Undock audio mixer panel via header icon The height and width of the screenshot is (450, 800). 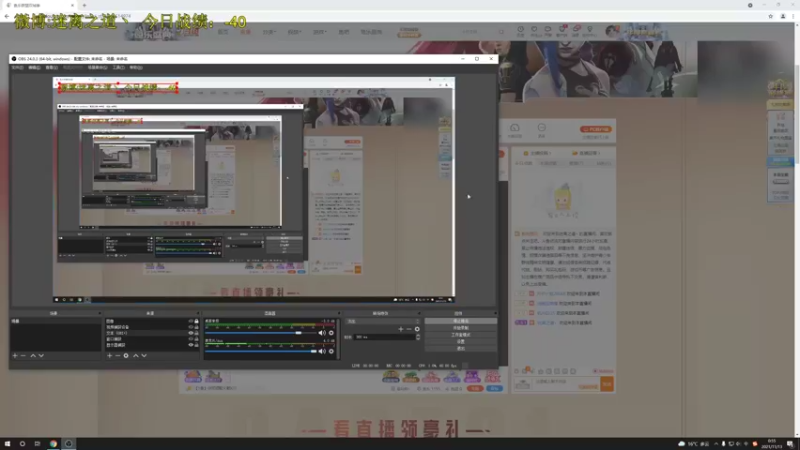[339, 313]
